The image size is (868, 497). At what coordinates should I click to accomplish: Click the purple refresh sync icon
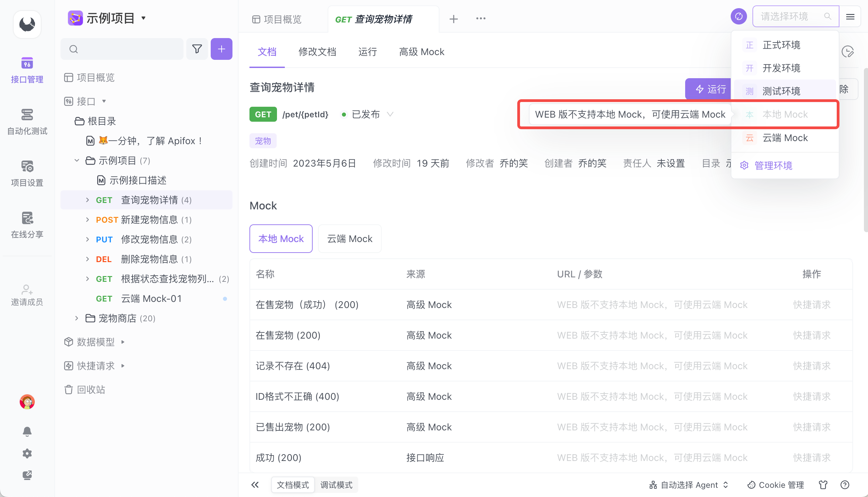pyautogui.click(x=739, y=16)
